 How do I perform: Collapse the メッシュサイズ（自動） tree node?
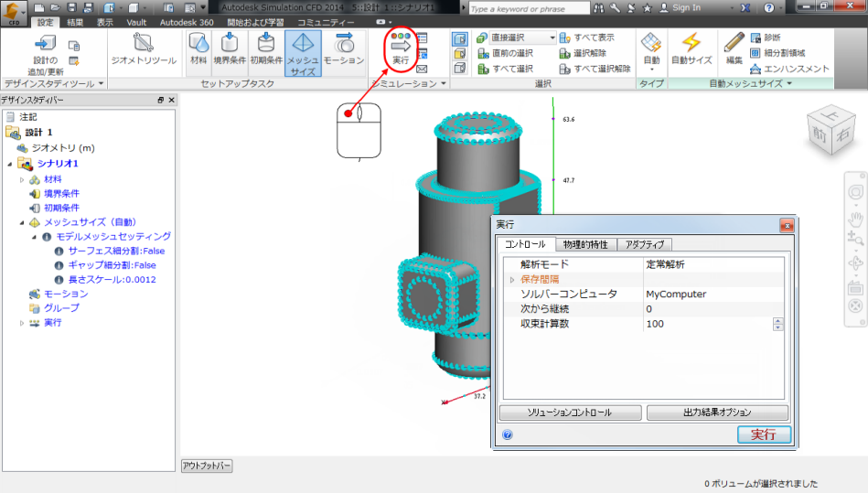[22, 222]
